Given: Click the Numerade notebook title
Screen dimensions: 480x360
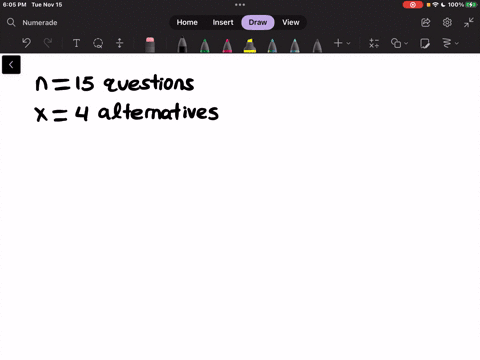Looking at the screenshot, I should pos(40,23).
